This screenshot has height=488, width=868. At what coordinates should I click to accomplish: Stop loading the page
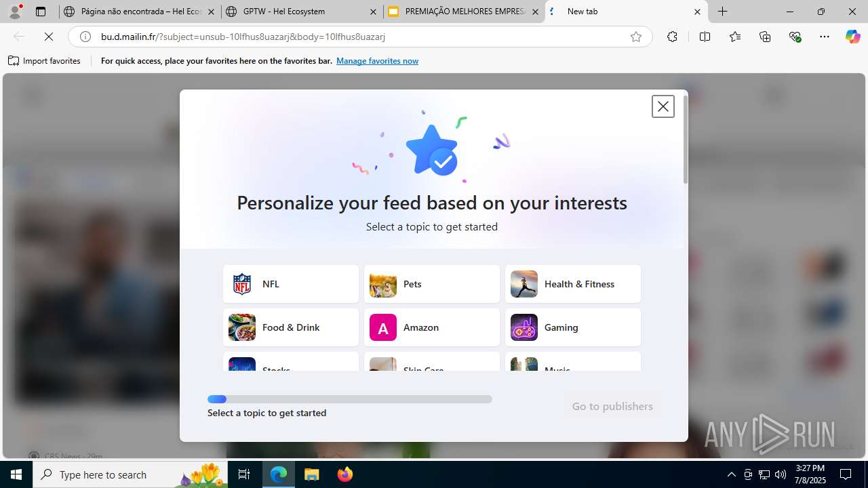(x=49, y=37)
